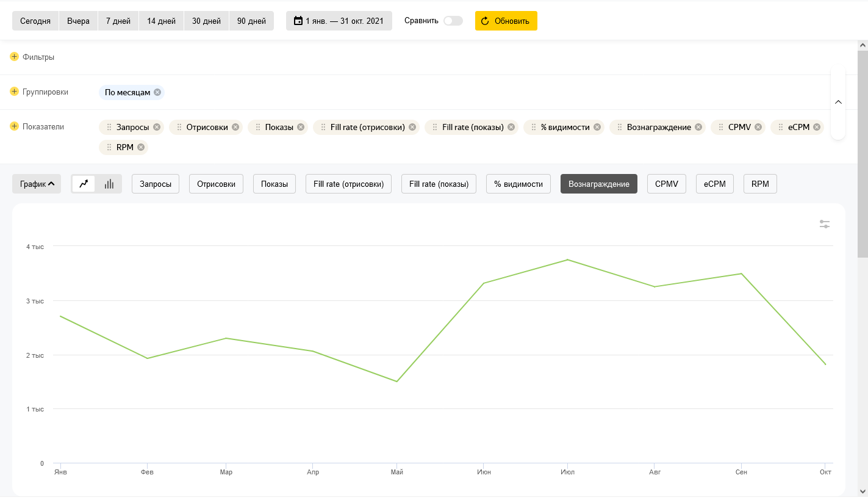The image size is (868, 500).
Task: Remove the 'RPM' metric chip
Action: click(x=141, y=147)
